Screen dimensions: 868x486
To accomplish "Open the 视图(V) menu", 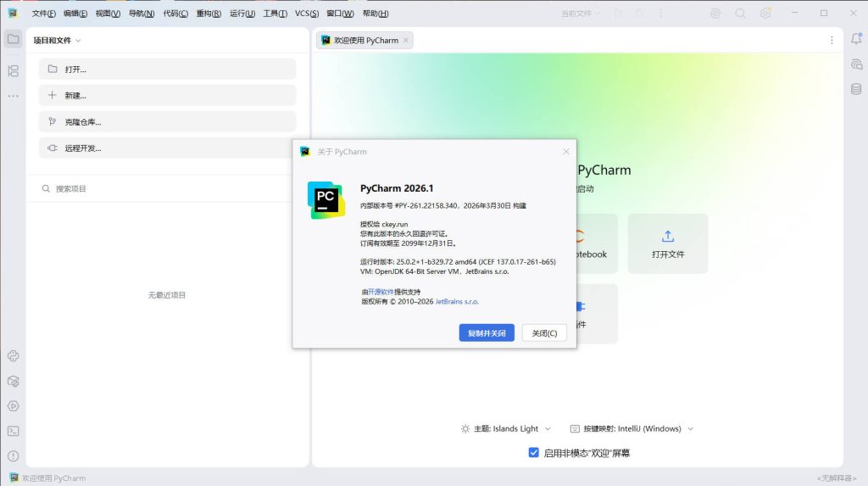I will coord(108,14).
